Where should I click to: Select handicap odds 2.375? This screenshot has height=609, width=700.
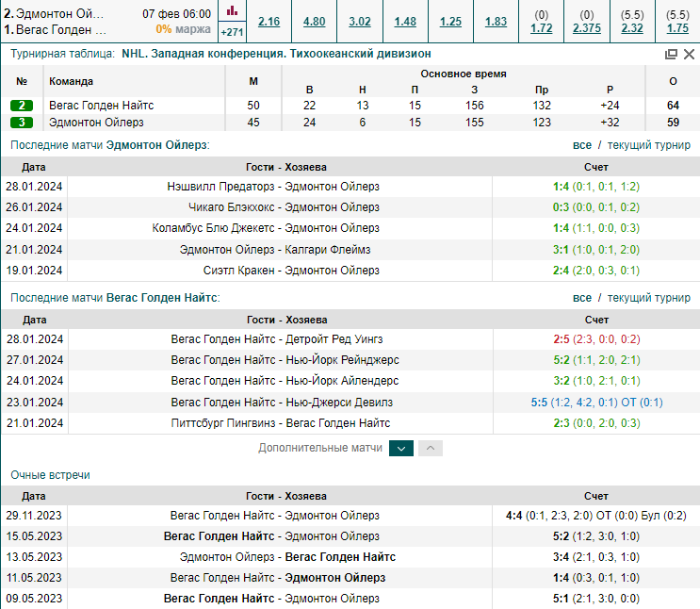(587, 28)
